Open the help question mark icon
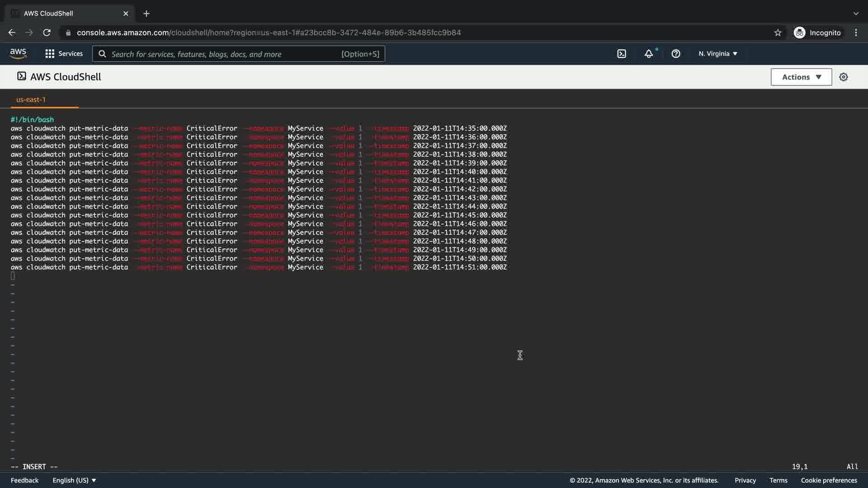Viewport: 868px width, 488px height. pyautogui.click(x=676, y=54)
